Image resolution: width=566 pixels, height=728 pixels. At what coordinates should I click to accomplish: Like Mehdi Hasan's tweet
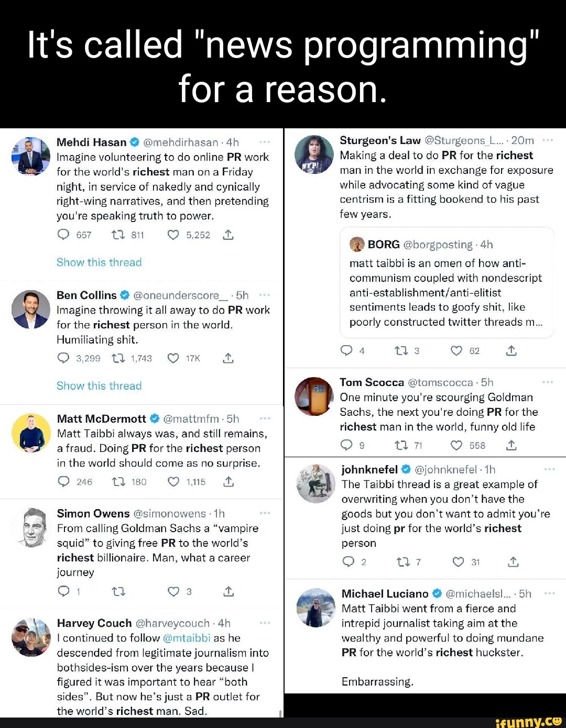coord(173,235)
